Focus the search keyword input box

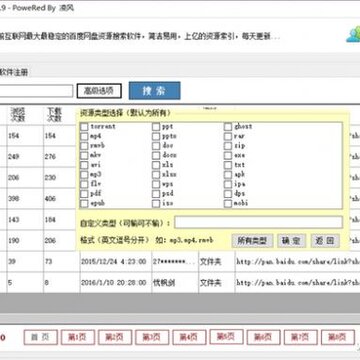point(36,91)
